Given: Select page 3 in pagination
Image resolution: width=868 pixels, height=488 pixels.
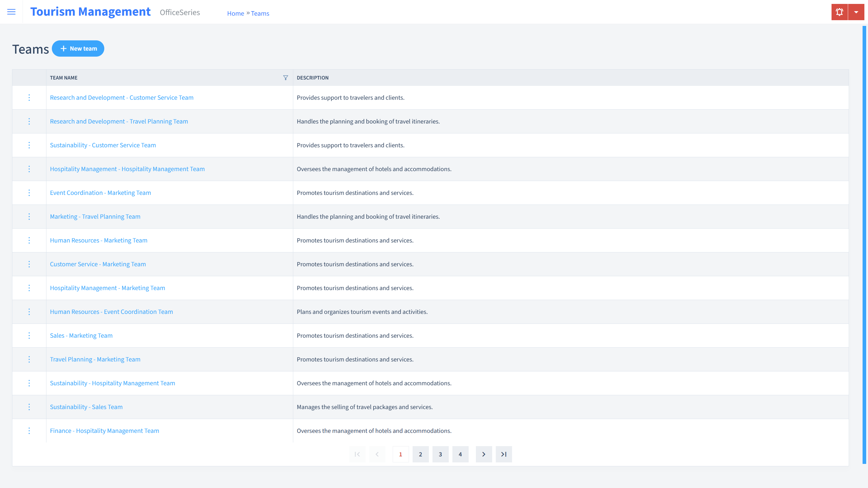Looking at the screenshot, I should tap(440, 454).
